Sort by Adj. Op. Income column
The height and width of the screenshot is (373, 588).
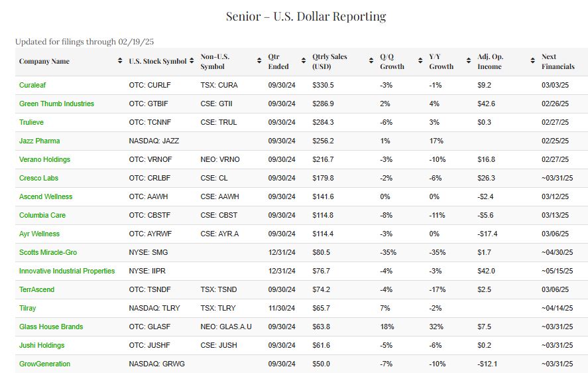pyautogui.click(x=489, y=62)
